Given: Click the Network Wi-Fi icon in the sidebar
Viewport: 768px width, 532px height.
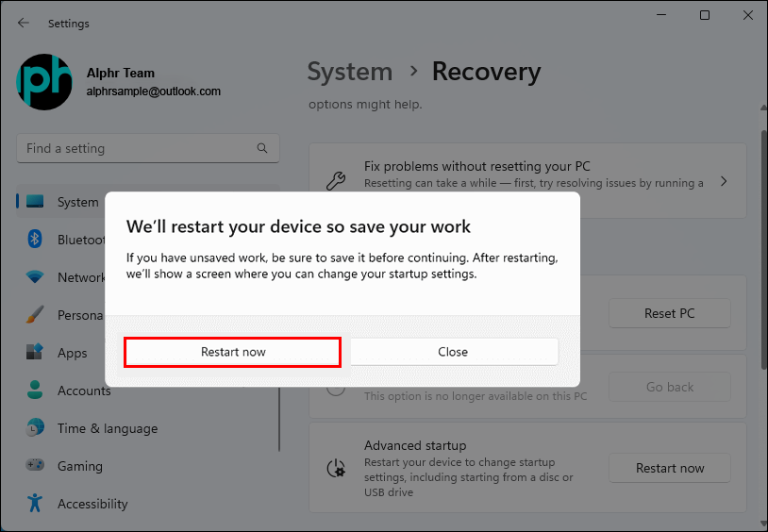Looking at the screenshot, I should tap(35, 277).
